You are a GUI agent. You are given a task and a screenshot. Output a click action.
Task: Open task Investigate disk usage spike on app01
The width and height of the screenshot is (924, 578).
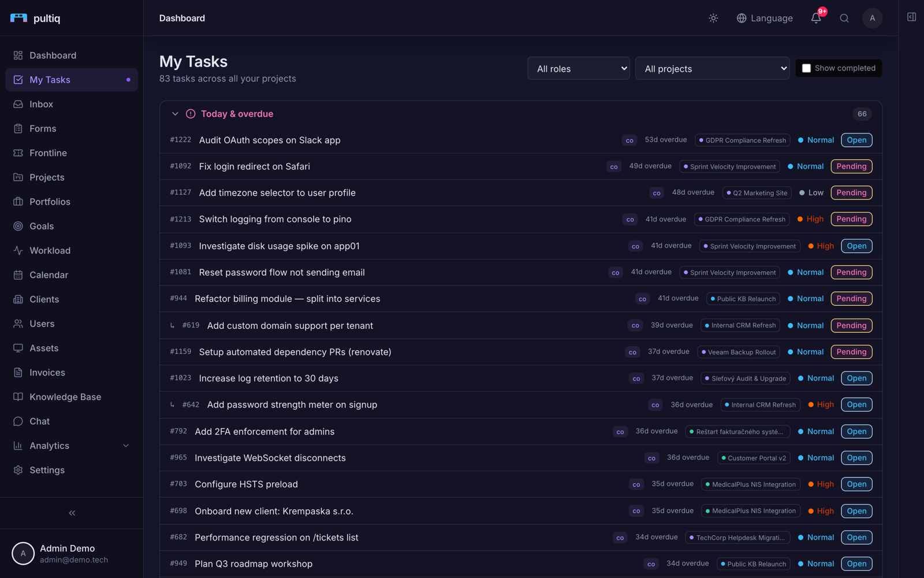tap(279, 246)
